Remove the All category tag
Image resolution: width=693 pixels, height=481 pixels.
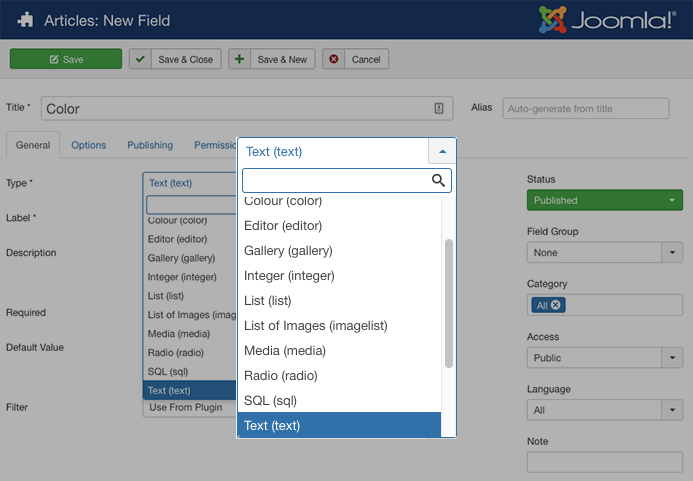[x=556, y=305]
